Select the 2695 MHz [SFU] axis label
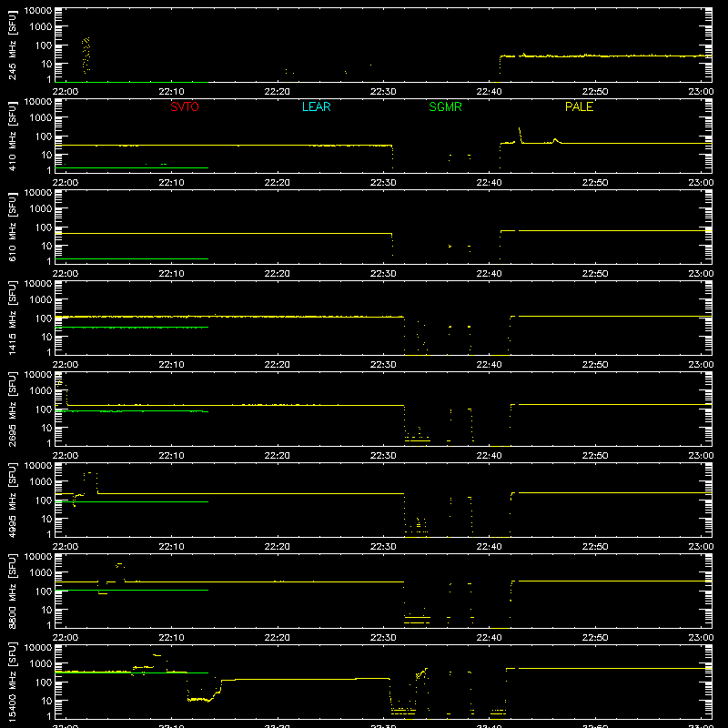Screen dimensions: 728x728 tap(12, 409)
